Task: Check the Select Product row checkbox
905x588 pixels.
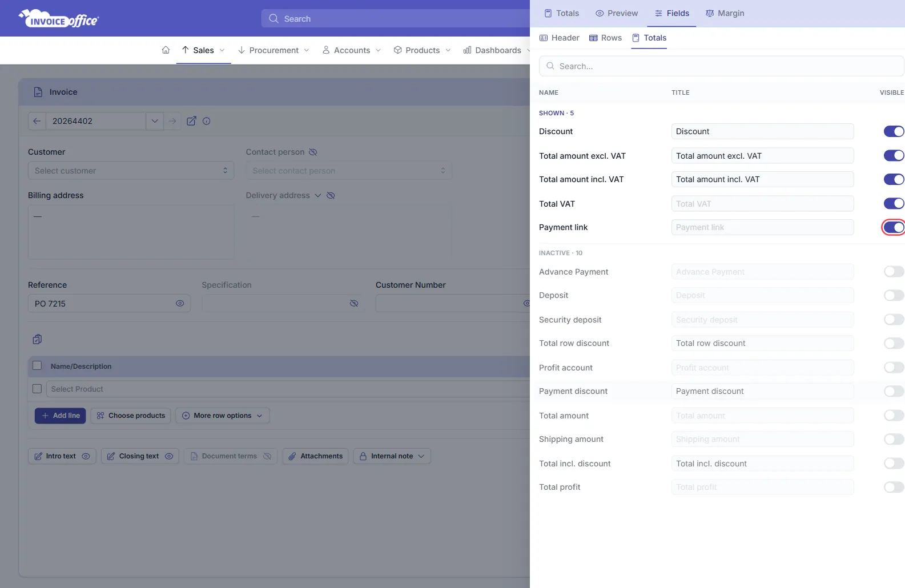Action: tap(37, 389)
